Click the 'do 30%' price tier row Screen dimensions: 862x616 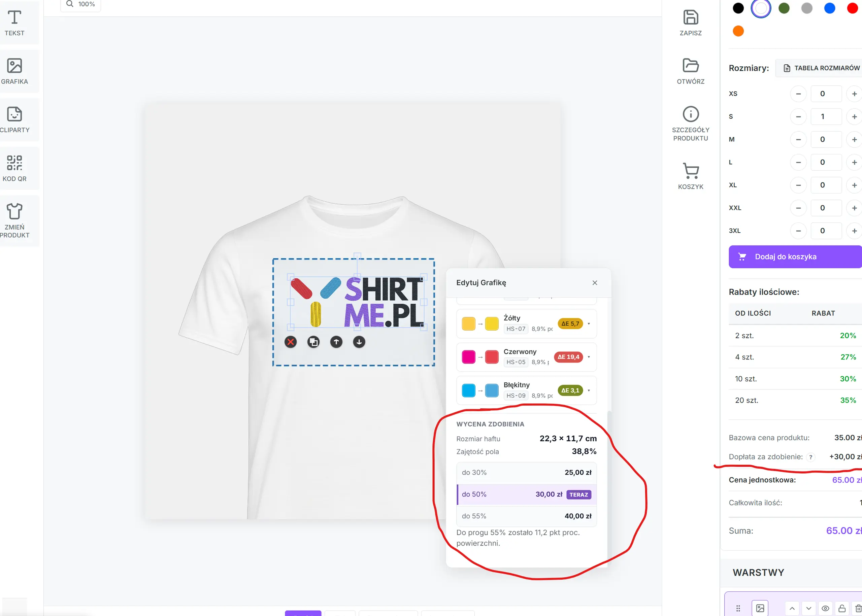(x=527, y=473)
